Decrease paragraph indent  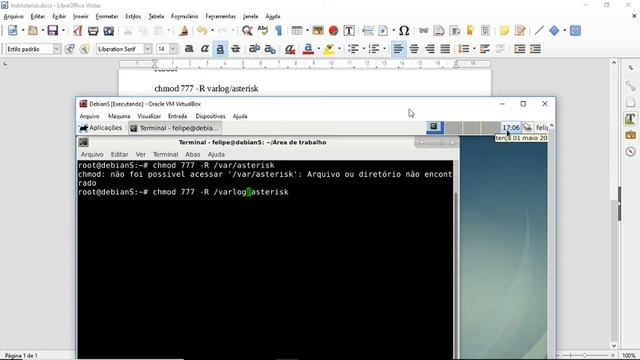[535, 49]
